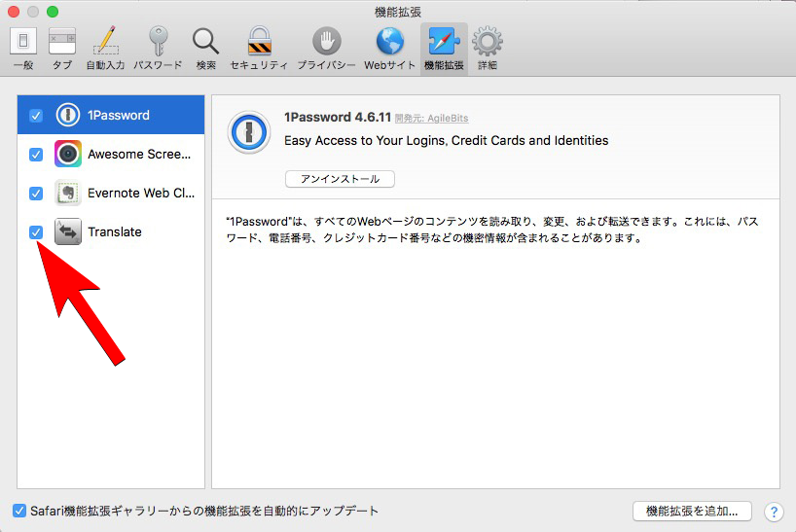
Task: Toggle the Translate extension checkbox
Action: tap(36, 232)
